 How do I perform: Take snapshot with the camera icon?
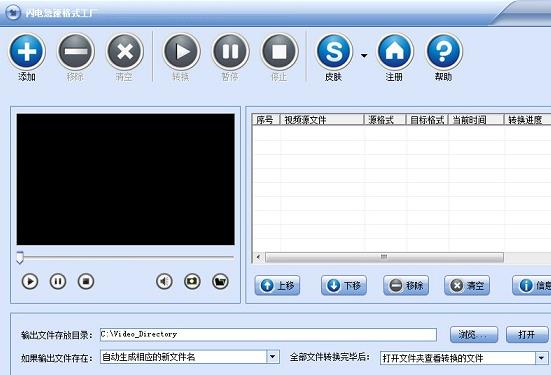point(192,281)
